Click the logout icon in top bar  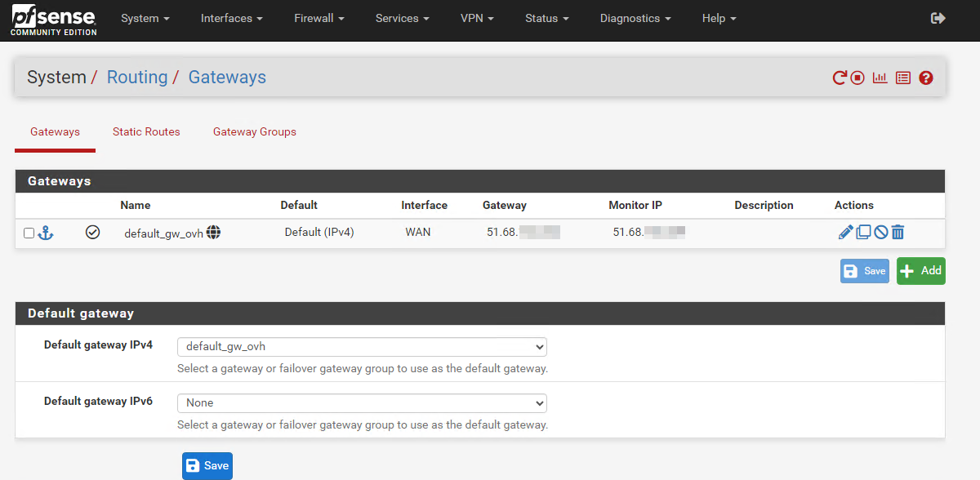(x=938, y=18)
